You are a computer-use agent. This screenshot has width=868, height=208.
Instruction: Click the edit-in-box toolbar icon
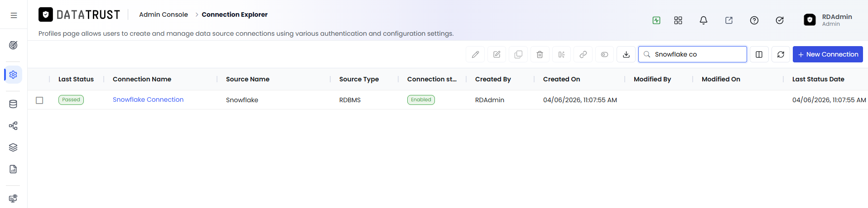(x=497, y=54)
